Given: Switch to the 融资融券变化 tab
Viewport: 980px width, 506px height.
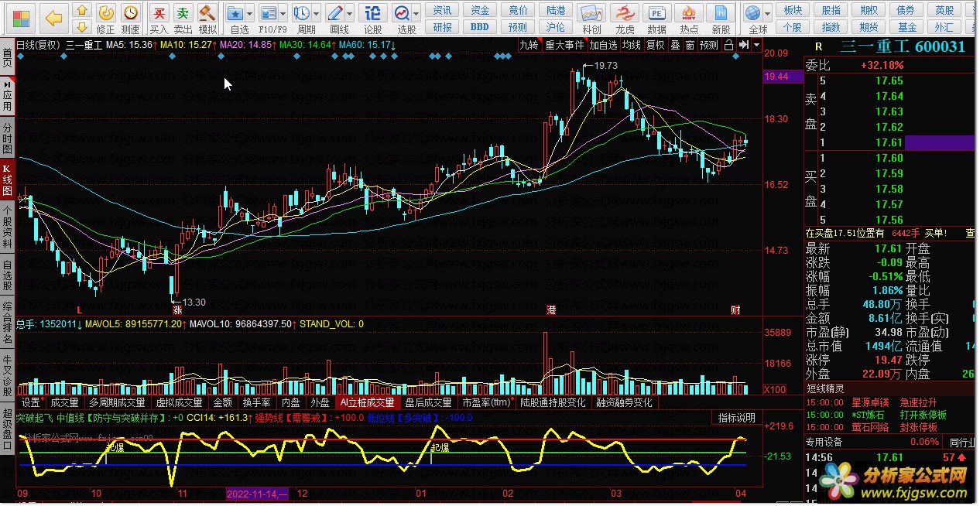Looking at the screenshot, I should tap(623, 402).
